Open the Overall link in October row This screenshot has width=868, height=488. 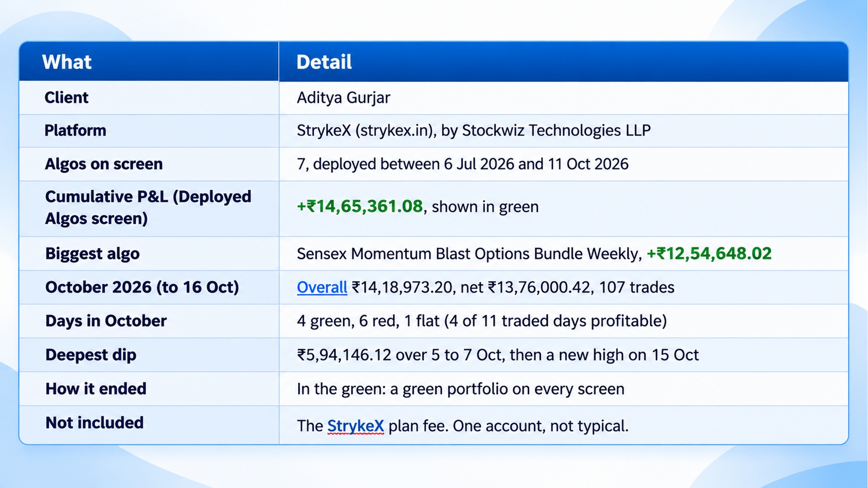click(x=322, y=287)
